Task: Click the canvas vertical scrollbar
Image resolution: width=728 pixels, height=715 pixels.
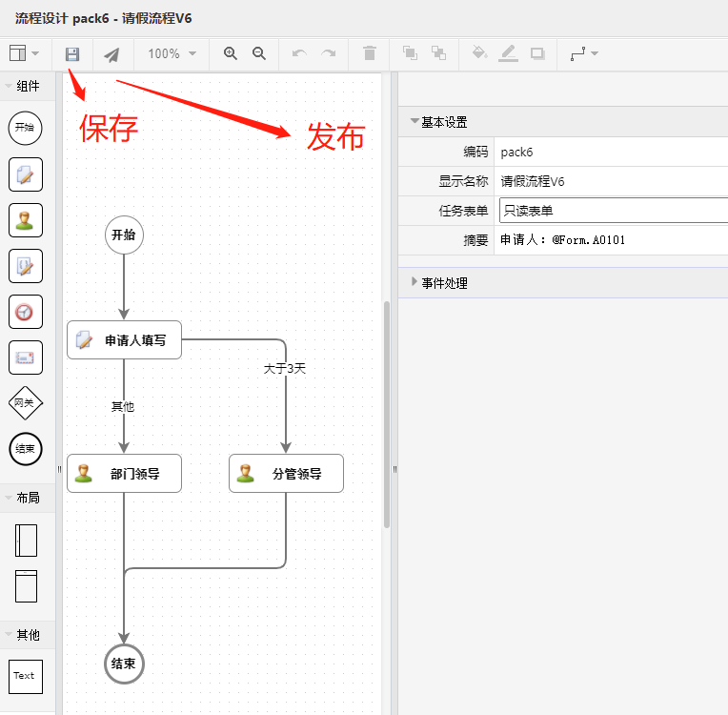Action: point(387,415)
